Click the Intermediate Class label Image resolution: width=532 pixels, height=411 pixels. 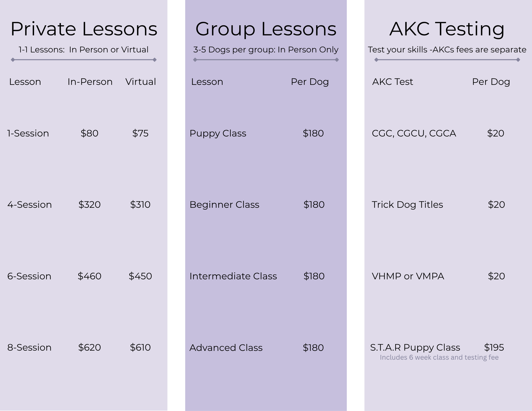coord(233,276)
